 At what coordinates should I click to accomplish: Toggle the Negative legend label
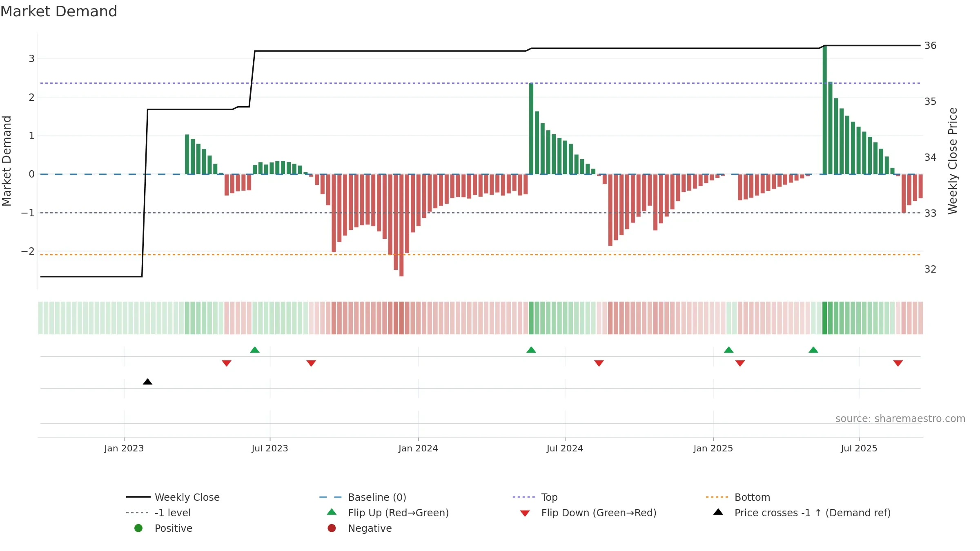(x=370, y=528)
